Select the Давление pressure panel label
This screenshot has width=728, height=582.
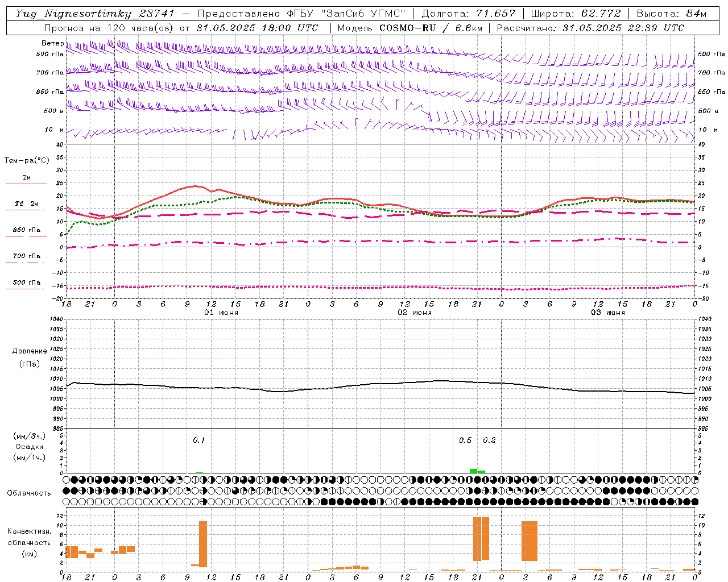click(x=30, y=351)
